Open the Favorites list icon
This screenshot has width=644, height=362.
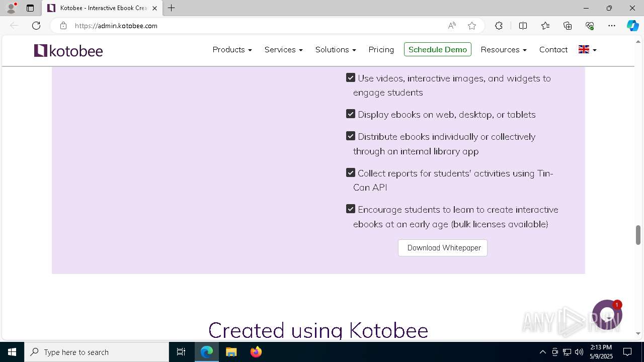pyautogui.click(x=545, y=26)
